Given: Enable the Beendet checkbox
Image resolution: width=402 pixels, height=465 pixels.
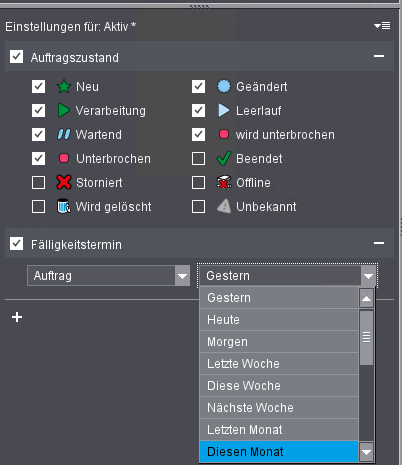Looking at the screenshot, I should click(x=198, y=159).
